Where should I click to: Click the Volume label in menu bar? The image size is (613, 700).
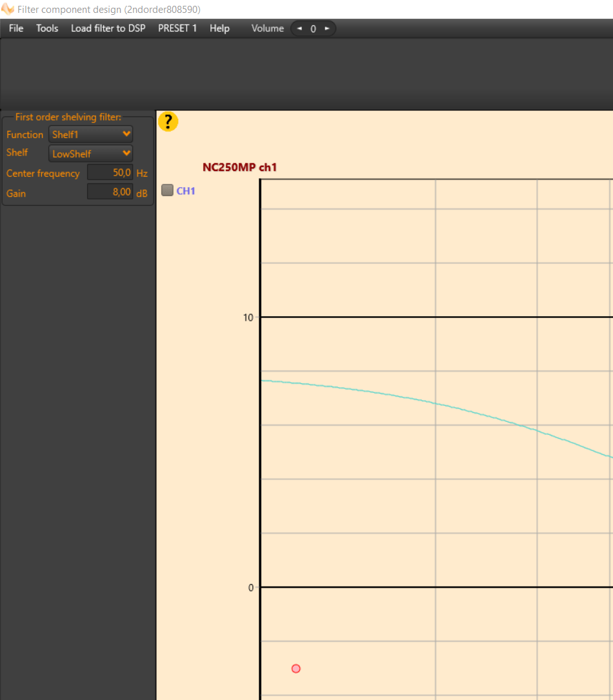(267, 28)
